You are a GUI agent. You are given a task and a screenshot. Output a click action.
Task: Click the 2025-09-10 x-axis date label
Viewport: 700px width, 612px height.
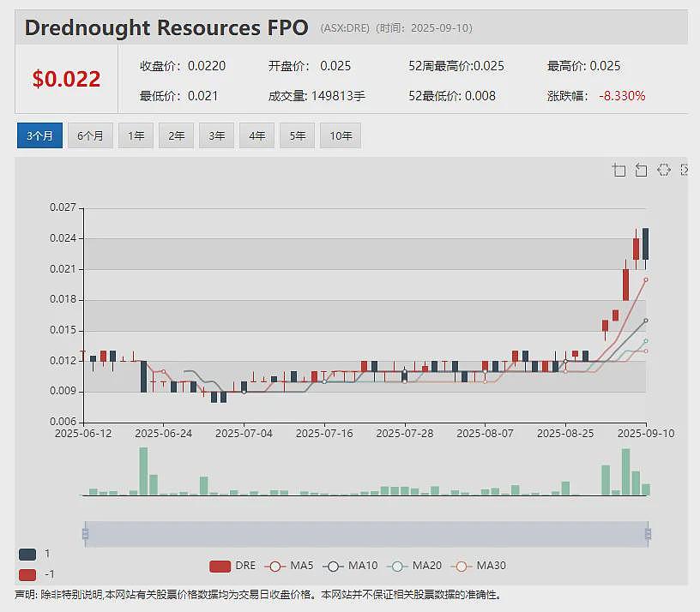coord(646,434)
